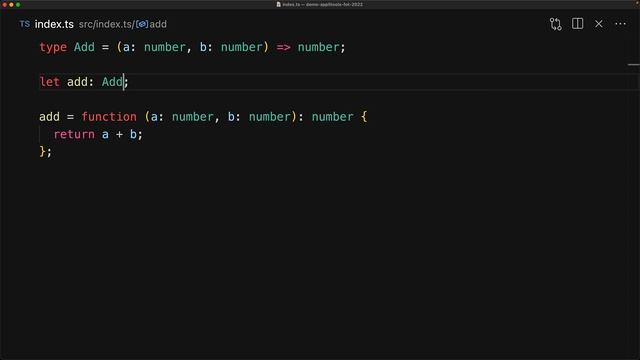Click the last 'number' return type in type Add line
Viewport: 640px width, 360px height.
[318, 47]
